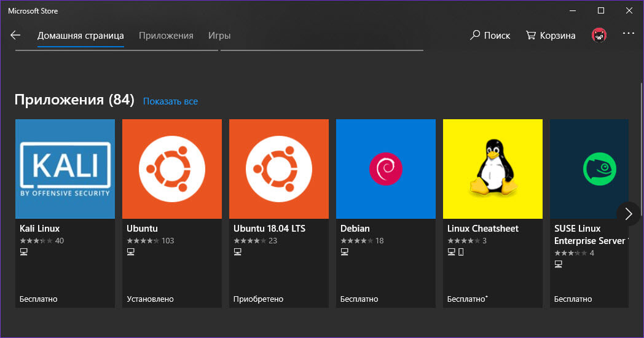Click the Ubuntu title text with 103 ratings
The width and height of the screenshot is (644, 338).
142,229
